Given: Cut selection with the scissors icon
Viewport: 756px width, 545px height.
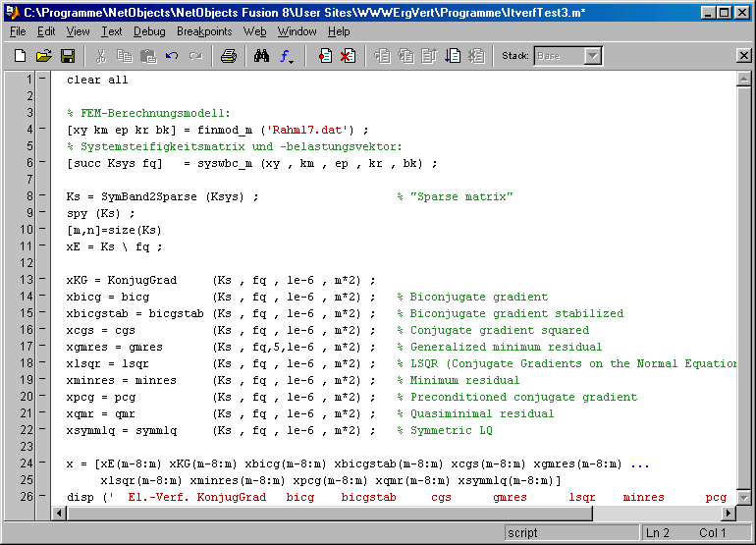Looking at the screenshot, I should [x=101, y=56].
